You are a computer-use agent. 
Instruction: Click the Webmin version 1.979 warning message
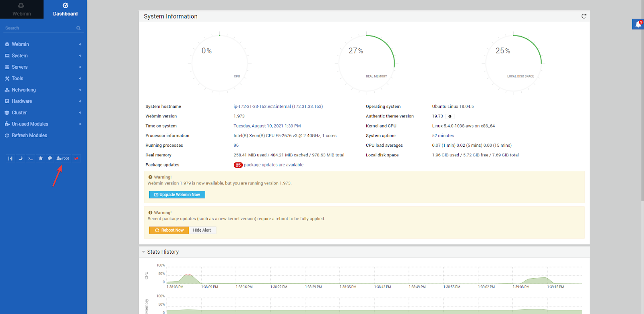[219, 183]
